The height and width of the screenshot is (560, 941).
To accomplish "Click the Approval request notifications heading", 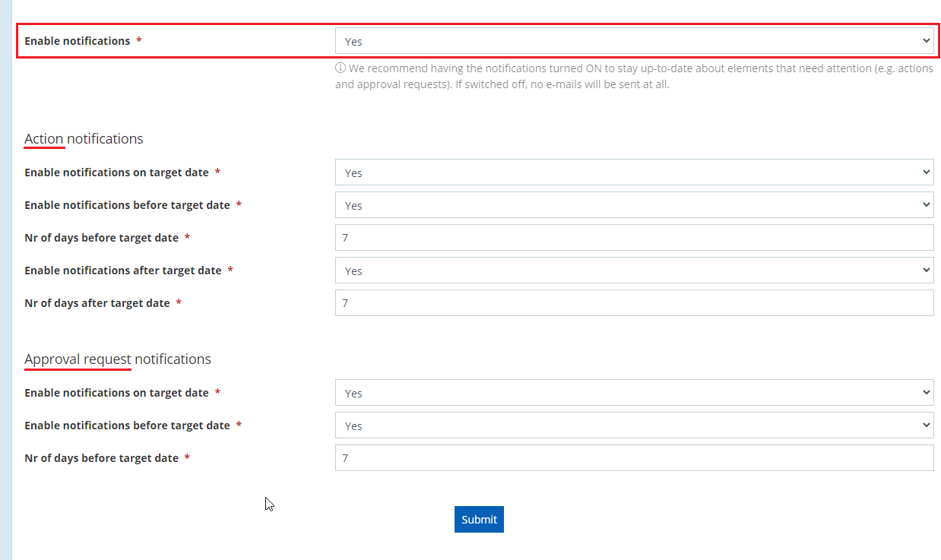I will click(118, 359).
